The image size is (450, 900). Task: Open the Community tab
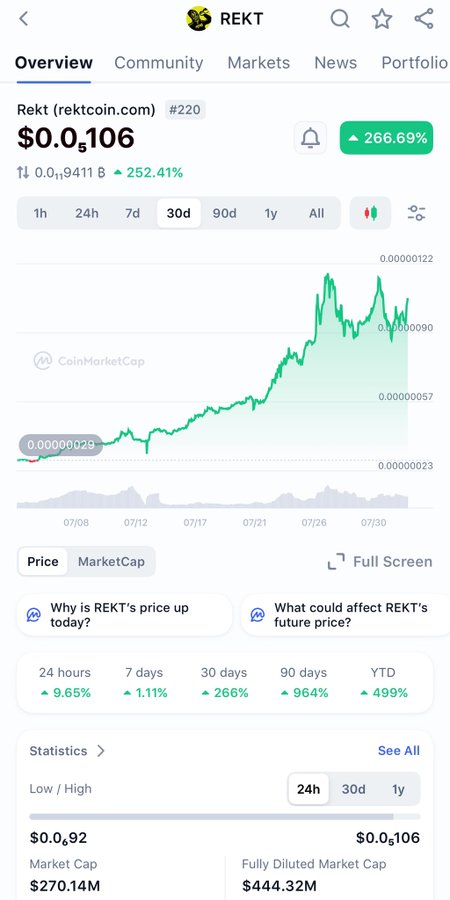[158, 63]
